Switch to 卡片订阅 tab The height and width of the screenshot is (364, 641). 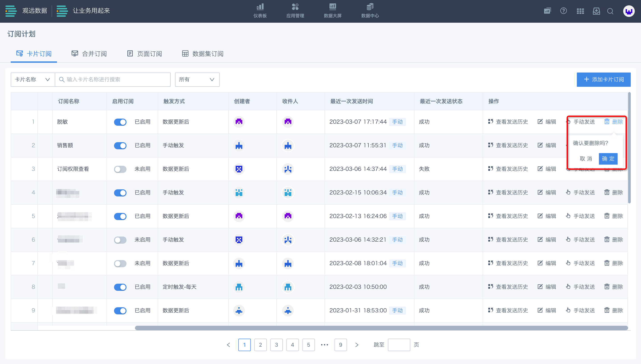click(x=34, y=53)
